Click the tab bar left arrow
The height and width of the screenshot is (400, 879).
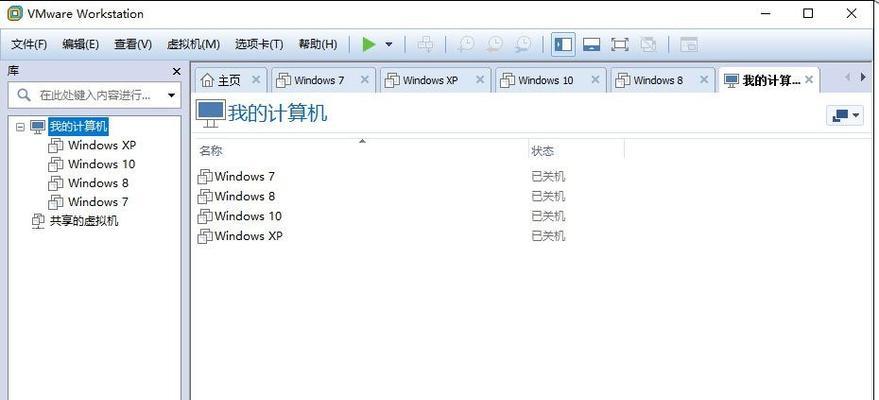pyautogui.click(x=848, y=77)
